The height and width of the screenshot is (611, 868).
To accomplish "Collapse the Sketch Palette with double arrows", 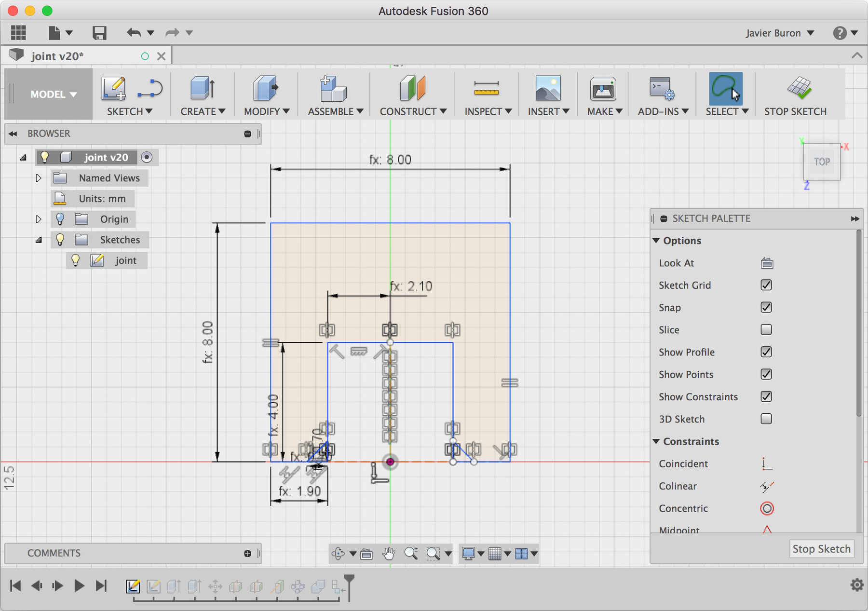I will [855, 218].
